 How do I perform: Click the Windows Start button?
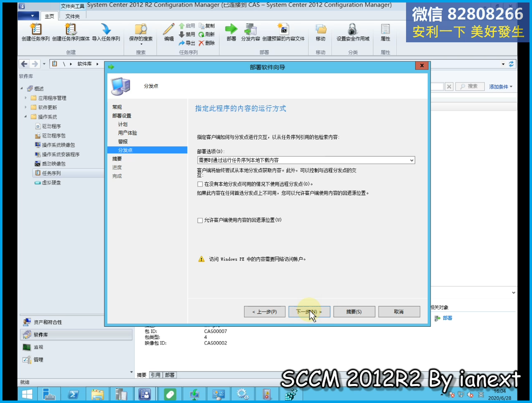(x=27, y=394)
